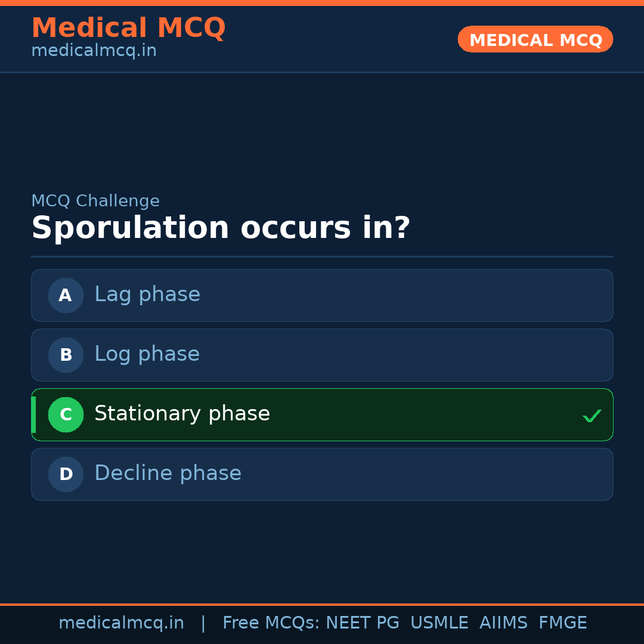Click the green accent bar beside option C
This screenshot has width=644, height=644.
[33, 414]
